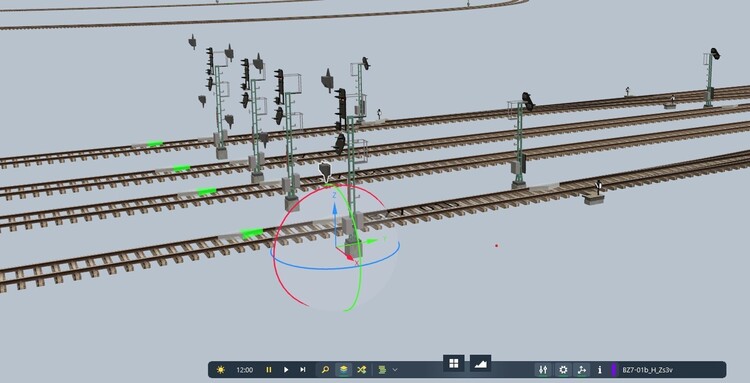Step simulation forward one frame
Screen dimensions: 750x383
[303, 370]
